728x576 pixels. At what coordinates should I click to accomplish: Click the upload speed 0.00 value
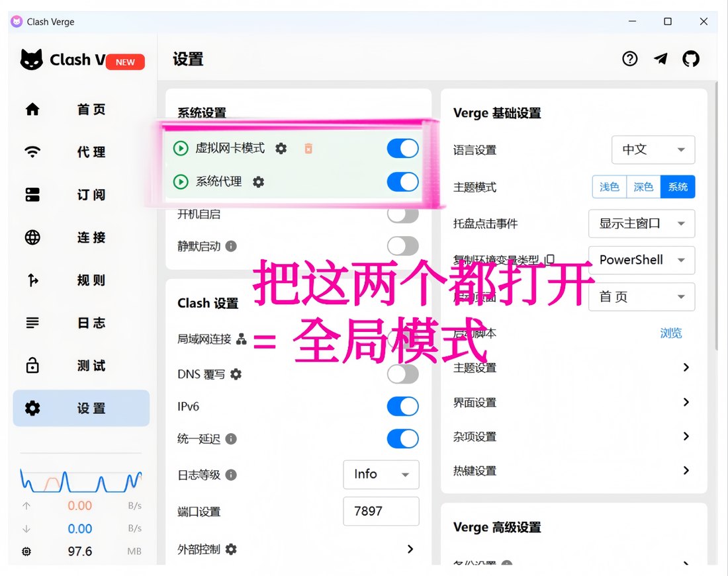tap(80, 505)
